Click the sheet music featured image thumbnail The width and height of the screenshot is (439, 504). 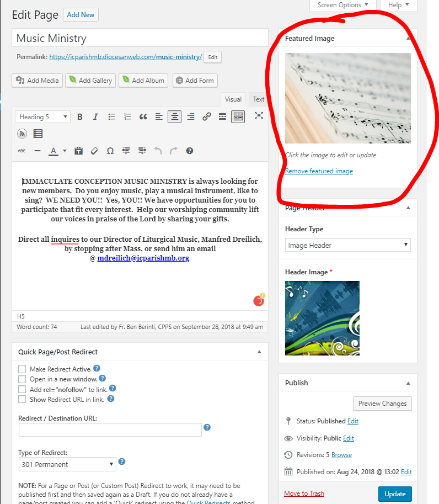pyautogui.click(x=347, y=98)
